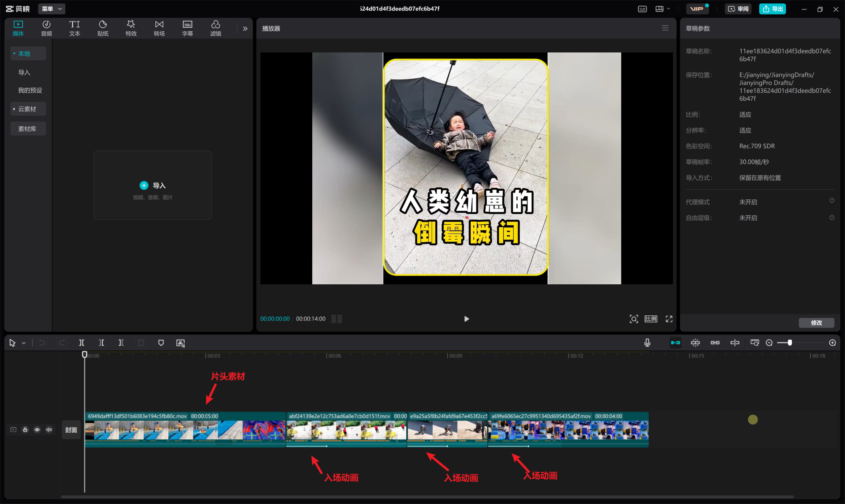The image size is (845, 504).
Task: Open the 字幕 subtitles tab
Action: coord(187,28)
